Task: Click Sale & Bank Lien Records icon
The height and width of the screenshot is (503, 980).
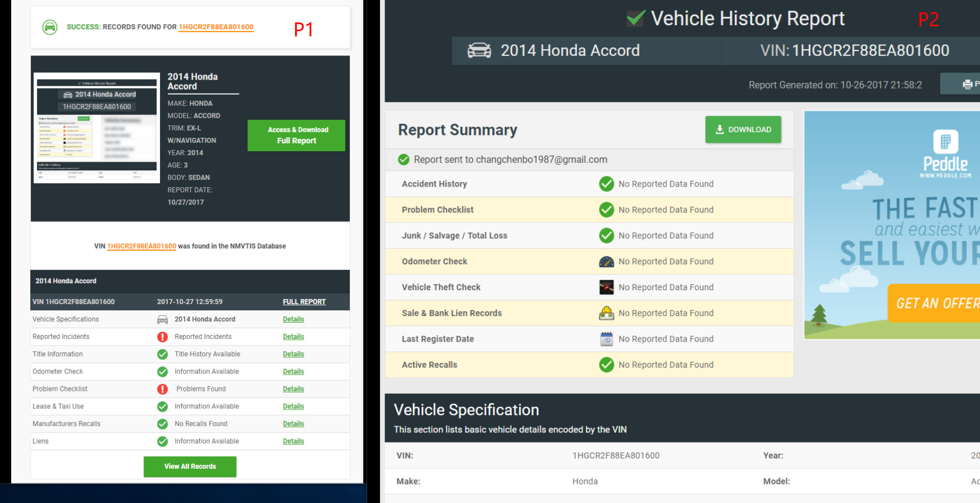Action: click(607, 313)
